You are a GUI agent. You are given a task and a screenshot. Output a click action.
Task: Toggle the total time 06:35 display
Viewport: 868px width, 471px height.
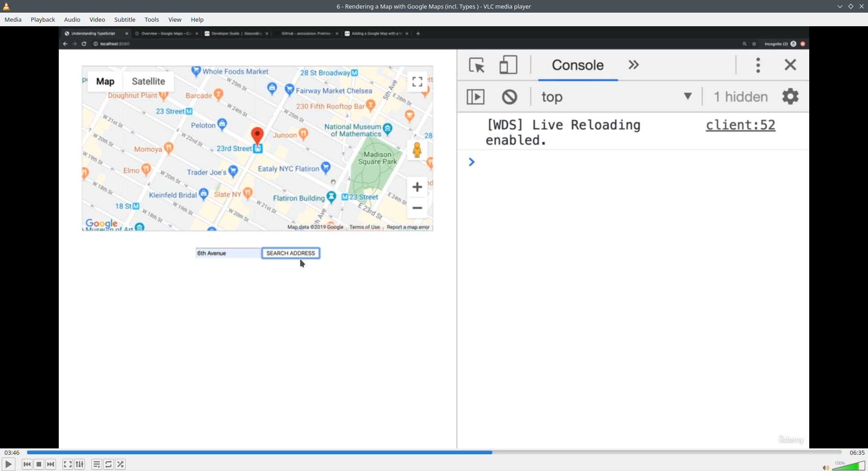tap(857, 452)
